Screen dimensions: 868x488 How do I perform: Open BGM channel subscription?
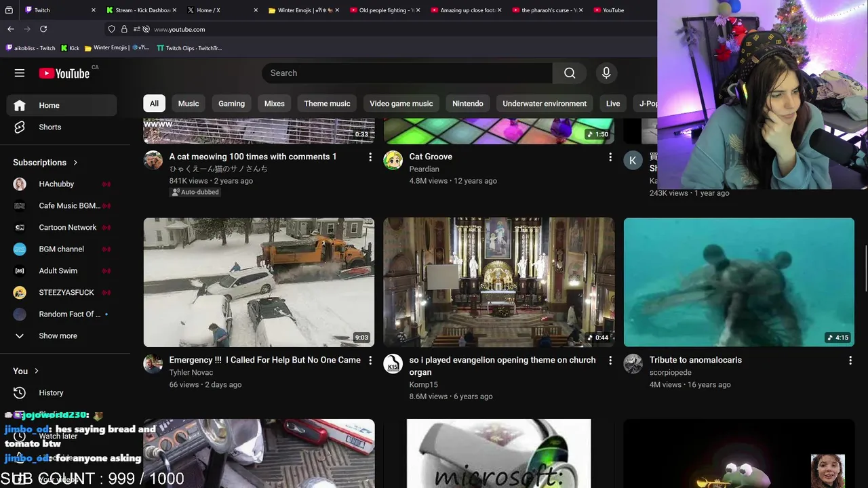[x=62, y=249]
